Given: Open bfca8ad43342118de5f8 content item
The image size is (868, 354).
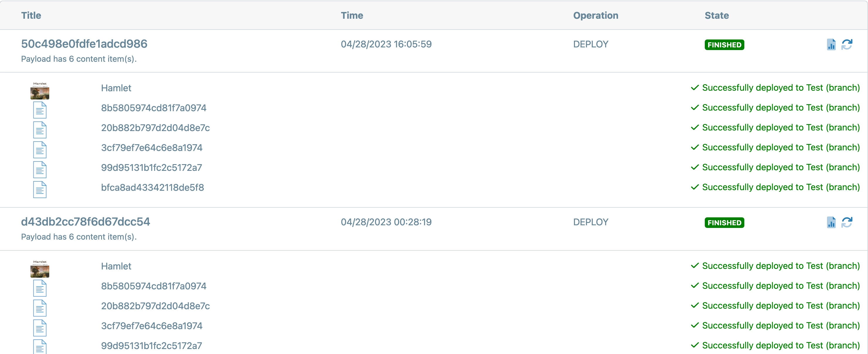Looking at the screenshot, I should (x=152, y=188).
